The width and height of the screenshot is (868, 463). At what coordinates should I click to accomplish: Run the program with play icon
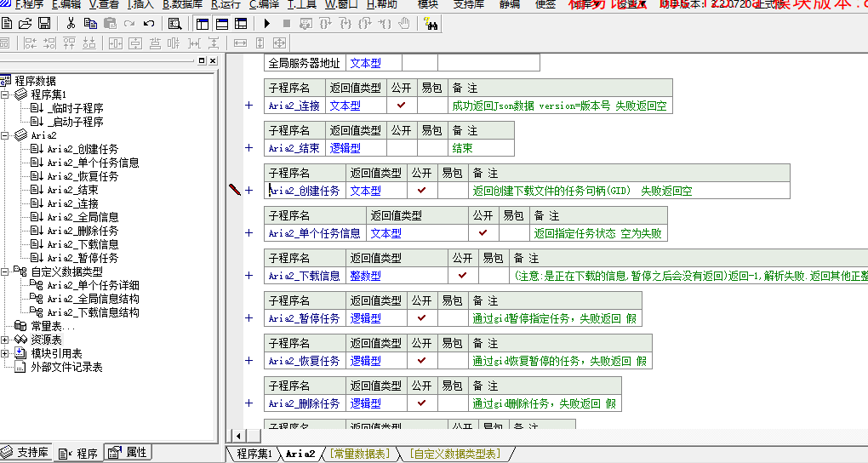click(x=269, y=24)
